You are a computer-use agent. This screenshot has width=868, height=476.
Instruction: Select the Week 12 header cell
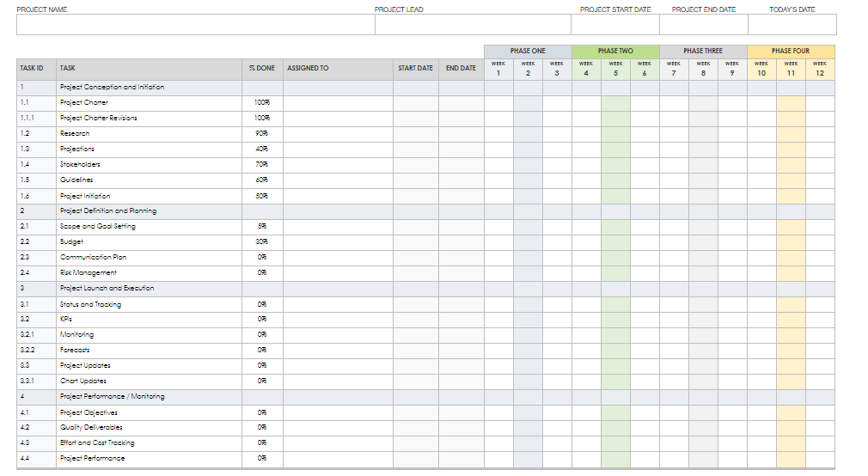[x=821, y=70]
